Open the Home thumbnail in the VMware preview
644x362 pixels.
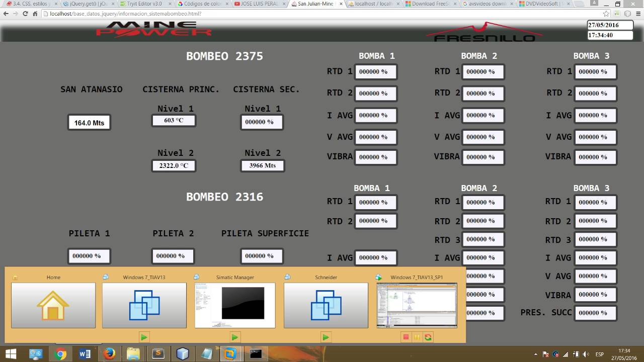53,305
